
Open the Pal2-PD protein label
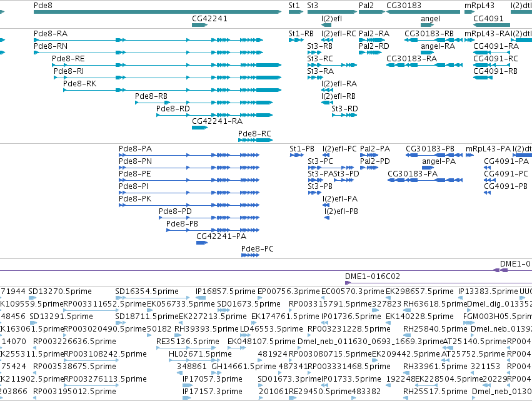(375, 161)
